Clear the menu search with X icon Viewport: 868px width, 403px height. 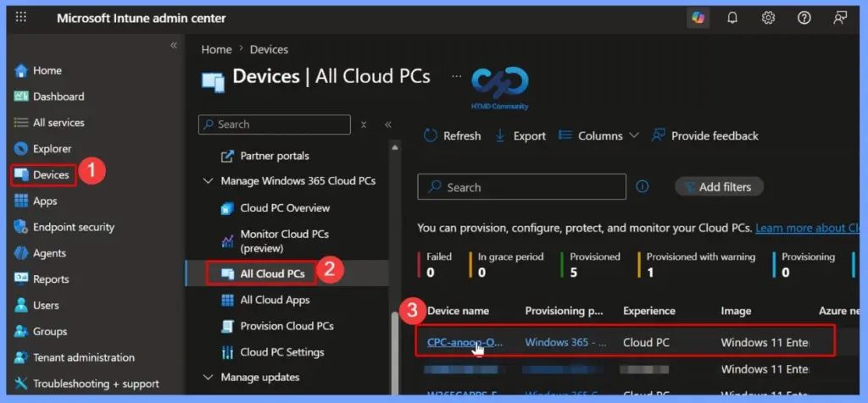[x=364, y=124]
